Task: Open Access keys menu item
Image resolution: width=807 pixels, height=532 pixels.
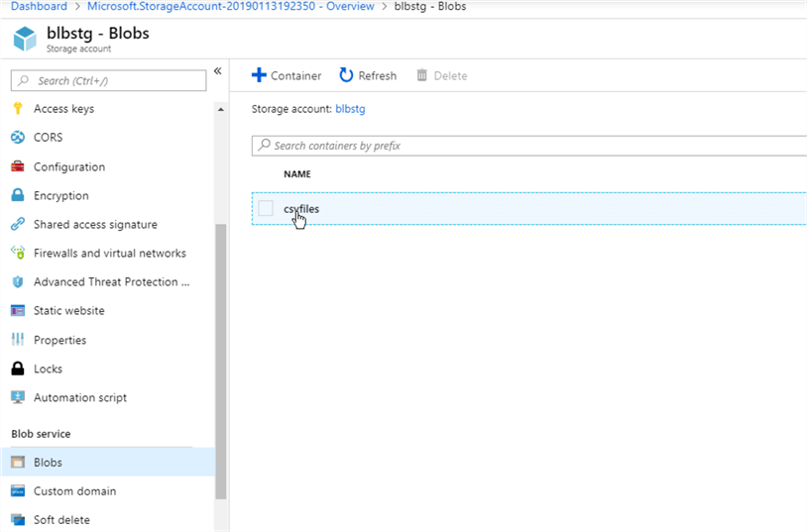Action: (63, 109)
